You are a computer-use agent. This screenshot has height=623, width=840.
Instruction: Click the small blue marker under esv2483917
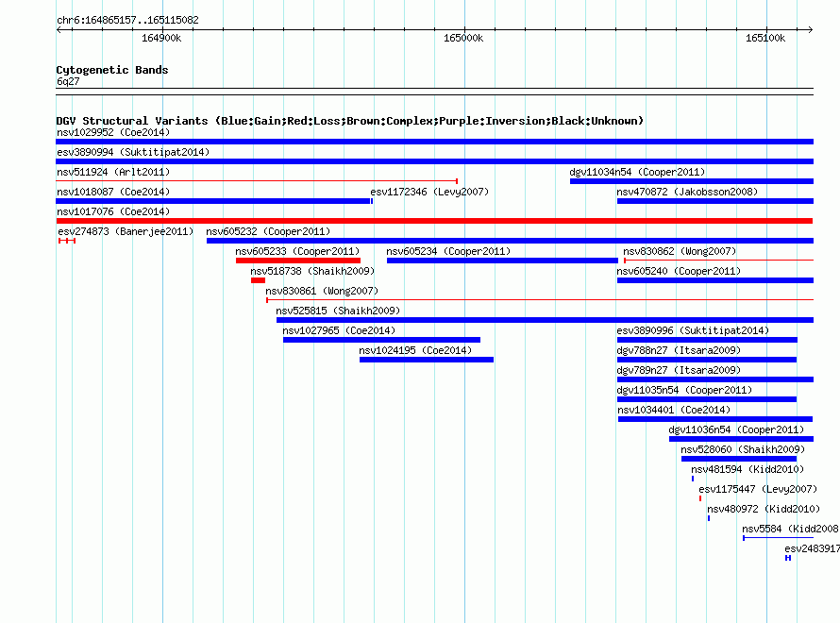tap(788, 558)
